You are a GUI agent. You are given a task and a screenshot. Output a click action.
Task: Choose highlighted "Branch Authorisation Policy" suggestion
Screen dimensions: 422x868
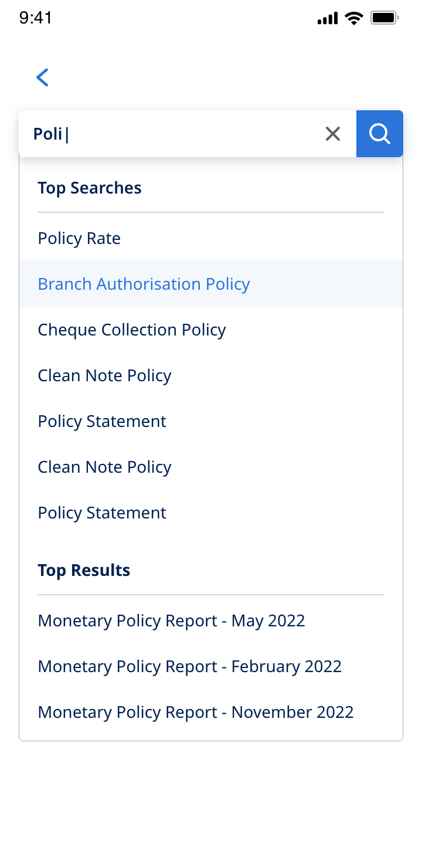pyautogui.click(x=144, y=284)
